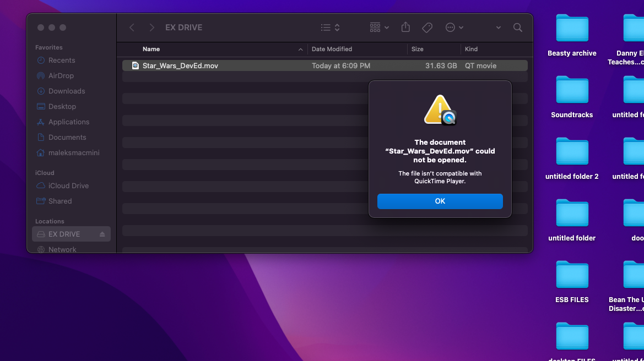Click the EX DRIVE window title

183,28
